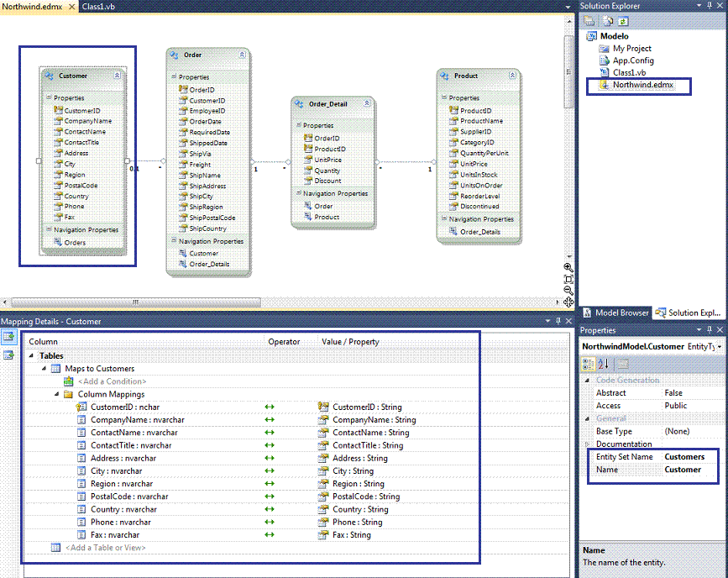Click the diagram zoom in icon
This screenshot has height=578, width=728.
[568, 267]
